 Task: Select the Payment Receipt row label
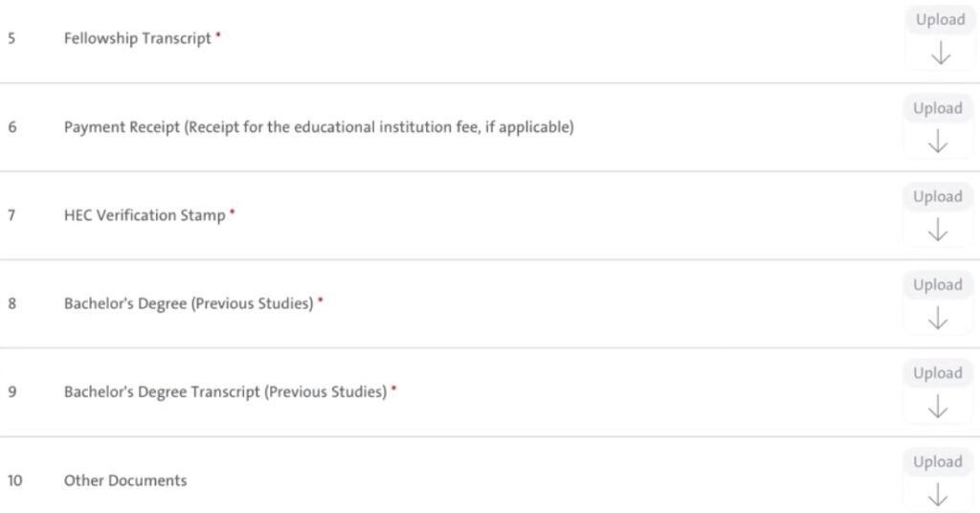pos(319,126)
